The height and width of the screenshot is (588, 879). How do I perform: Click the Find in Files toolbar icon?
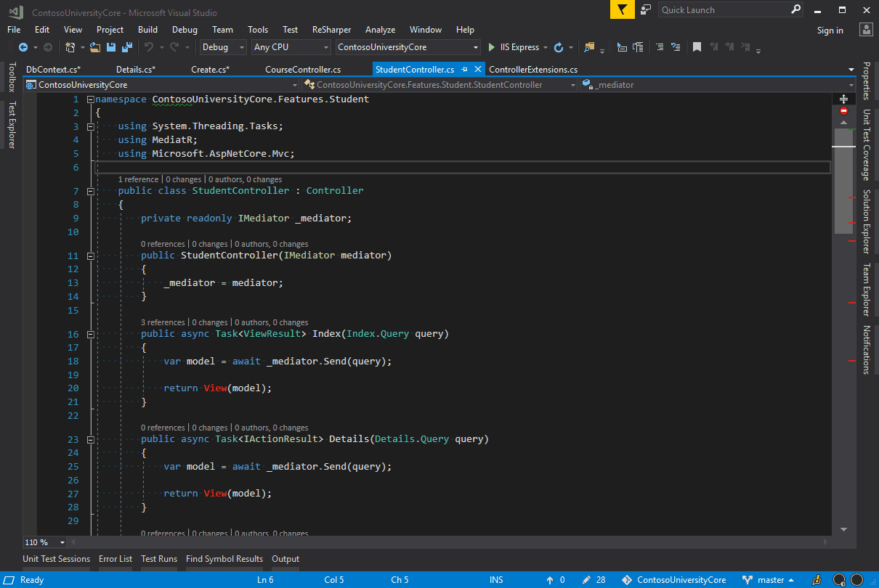point(589,47)
